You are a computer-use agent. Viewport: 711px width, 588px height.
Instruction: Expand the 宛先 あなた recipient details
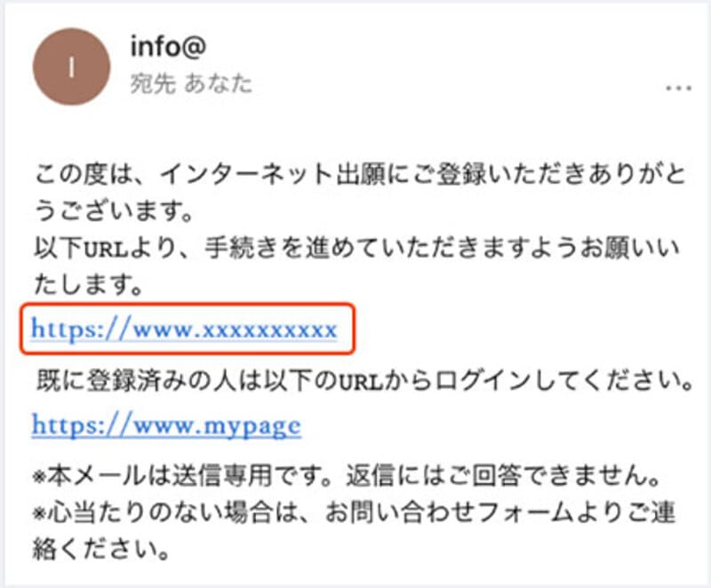click(191, 83)
